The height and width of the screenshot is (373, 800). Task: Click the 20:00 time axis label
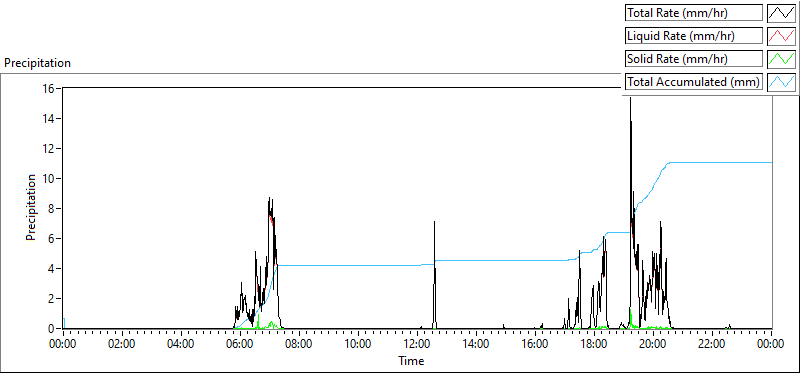pyautogui.click(x=653, y=344)
